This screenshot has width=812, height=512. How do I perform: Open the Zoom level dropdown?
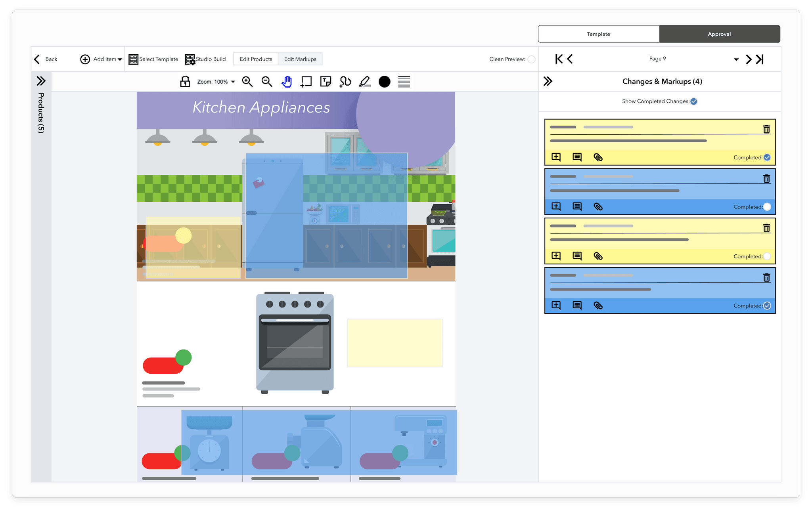(x=233, y=82)
